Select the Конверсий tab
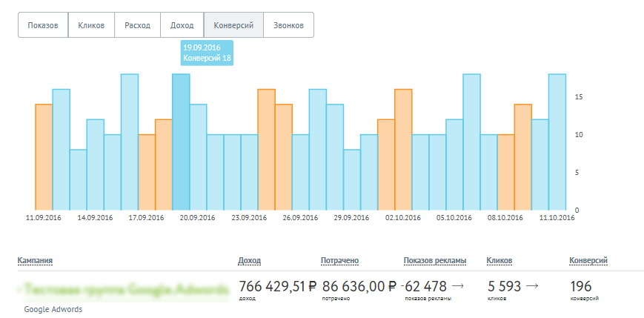Screen dimensions: 644x318 pos(233,25)
